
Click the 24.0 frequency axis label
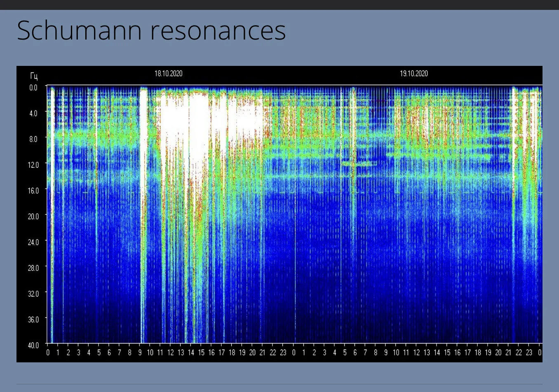[x=33, y=242]
